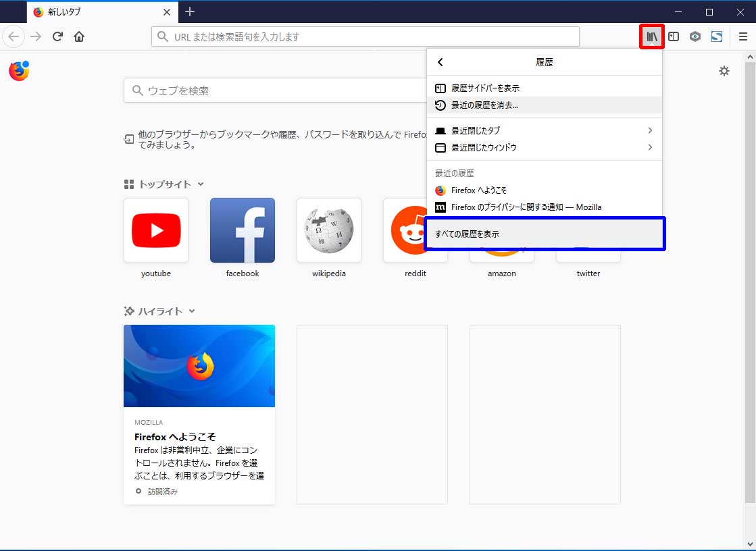Select 履歴サイドバーを表示 menu entry
756x551 pixels.
coord(545,88)
